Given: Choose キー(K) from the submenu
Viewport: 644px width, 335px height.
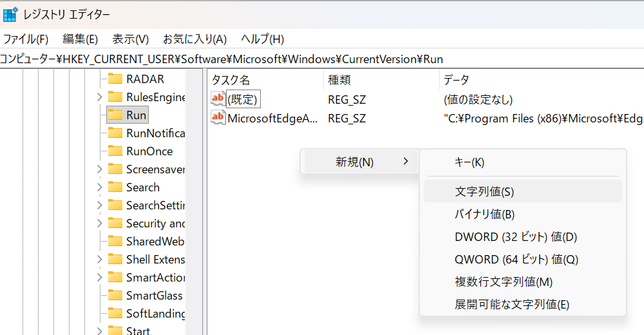Looking at the screenshot, I should tap(523, 162).
